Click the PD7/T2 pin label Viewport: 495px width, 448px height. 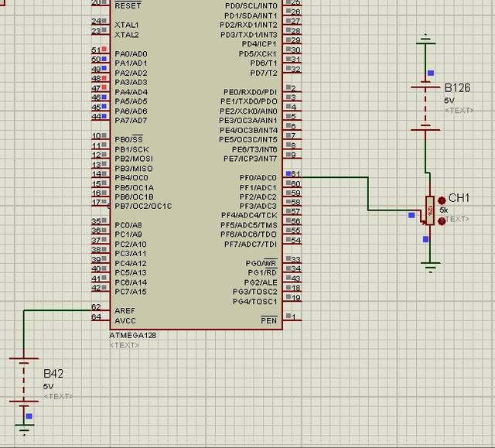(x=264, y=73)
